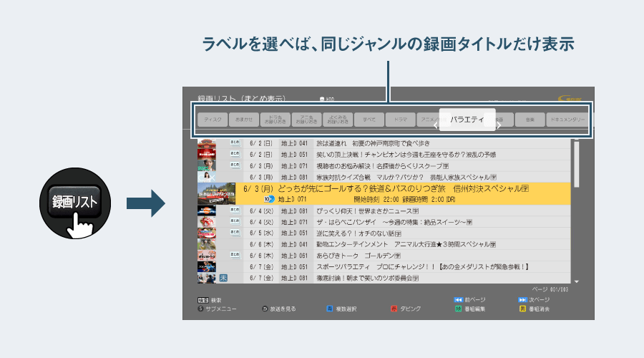The height and width of the screenshot is (358, 644).
Task: Select the highlighted 鉄道＆バスのりつぎ旅 recording
Action: (x=385, y=193)
